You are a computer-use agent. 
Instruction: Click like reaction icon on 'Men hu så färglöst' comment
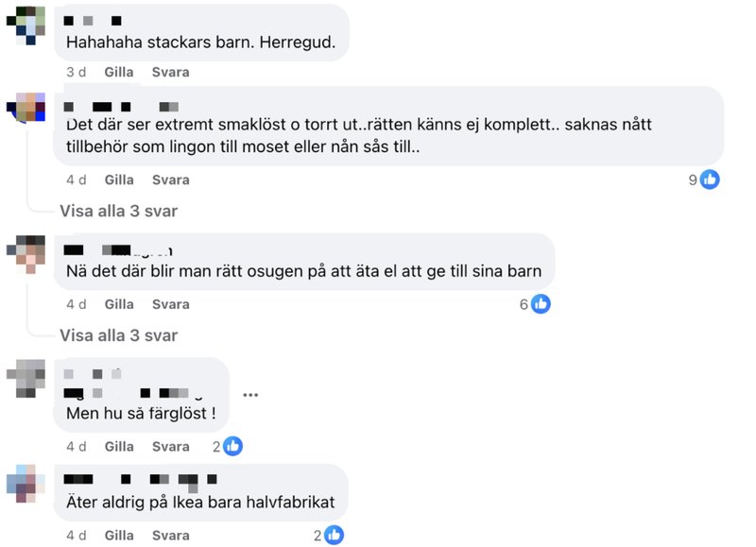[x=232, y=446]
